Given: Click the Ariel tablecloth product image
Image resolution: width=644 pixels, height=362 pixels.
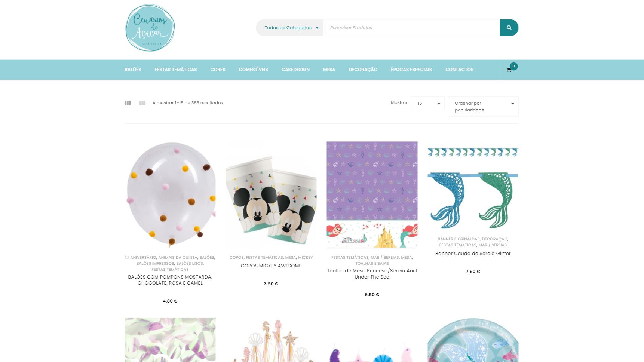Looking at the screenshot, I should 372,194.
